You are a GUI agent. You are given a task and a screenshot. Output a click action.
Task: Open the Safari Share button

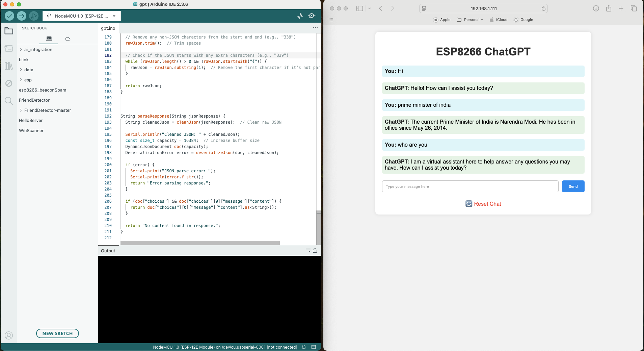[609, 8]
